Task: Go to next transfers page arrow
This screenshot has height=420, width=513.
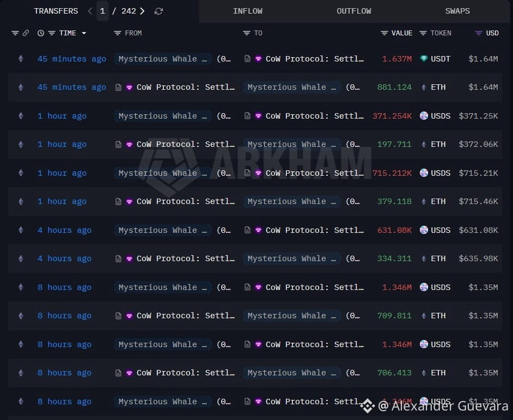Action: coord(142,11)
